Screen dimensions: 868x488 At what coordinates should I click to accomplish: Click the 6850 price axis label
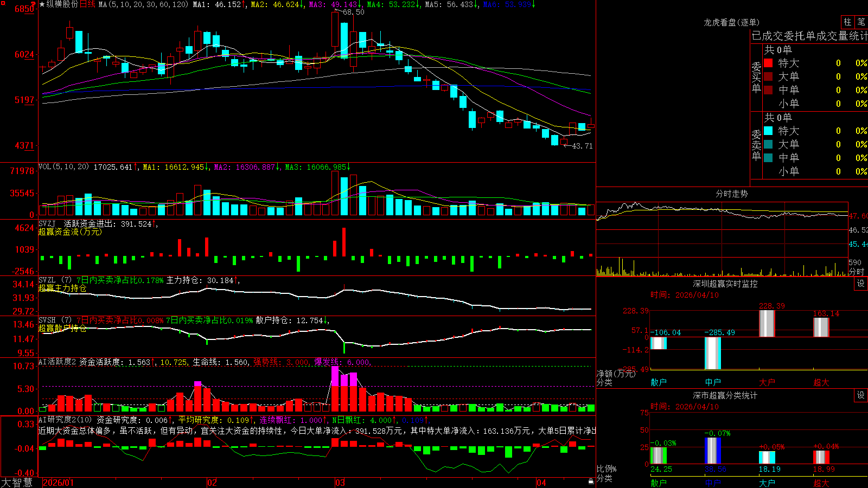(x=24, y=9)
